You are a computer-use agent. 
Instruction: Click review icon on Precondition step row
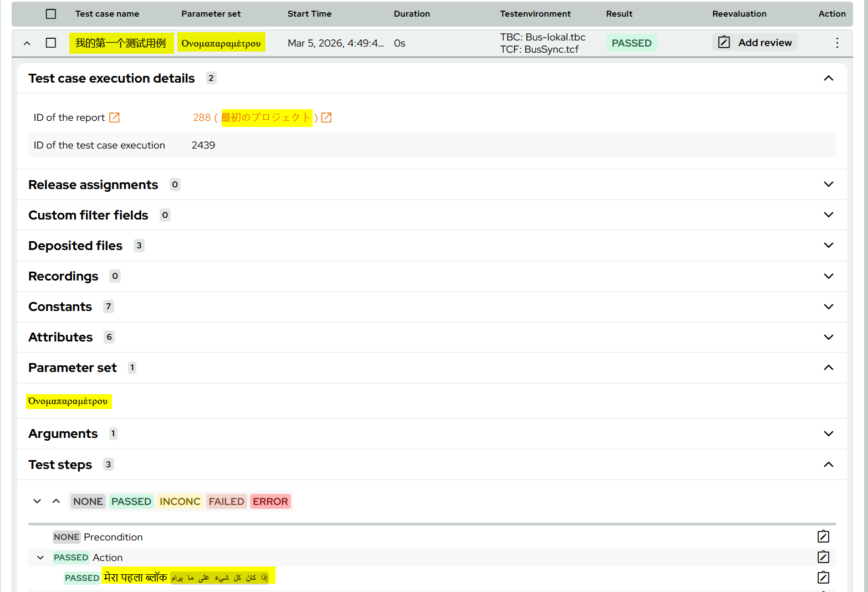[x=823, y=537]
